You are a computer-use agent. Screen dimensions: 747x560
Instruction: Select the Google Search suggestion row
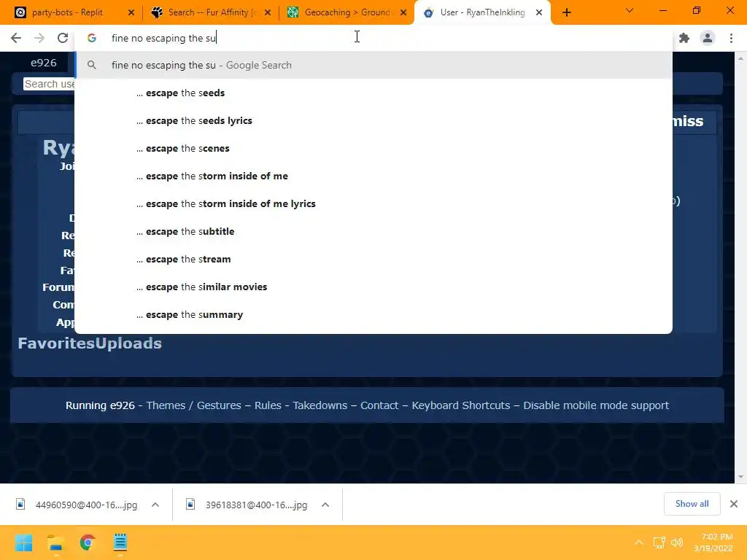[373, 65]
